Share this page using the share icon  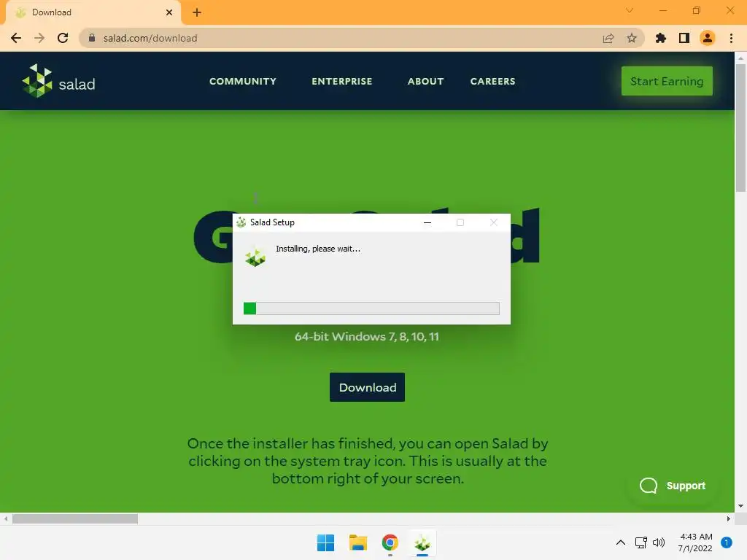tap(608, 38)
